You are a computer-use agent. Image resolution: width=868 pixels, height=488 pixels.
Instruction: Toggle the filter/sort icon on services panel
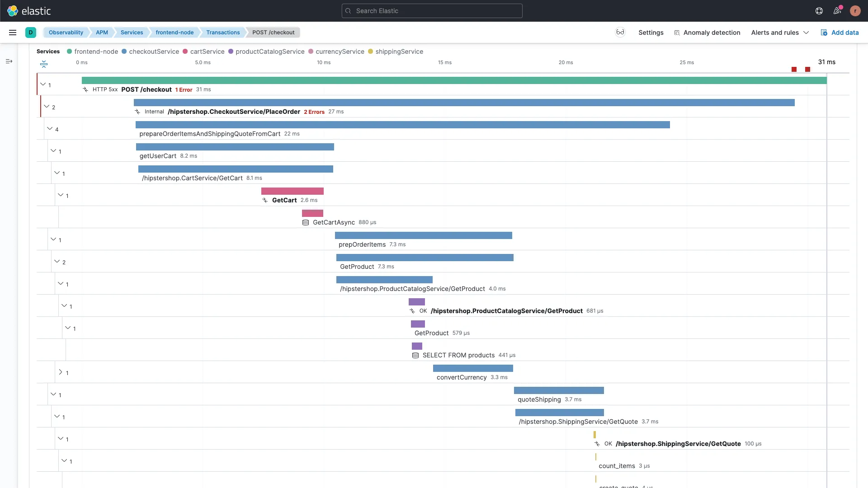(x=44, y=64)
